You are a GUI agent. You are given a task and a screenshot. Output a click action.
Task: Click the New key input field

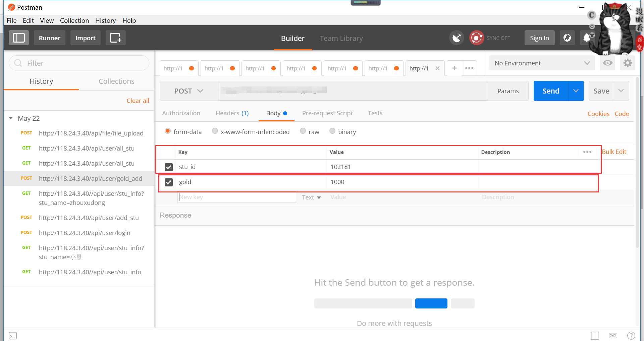coord(237,197)
